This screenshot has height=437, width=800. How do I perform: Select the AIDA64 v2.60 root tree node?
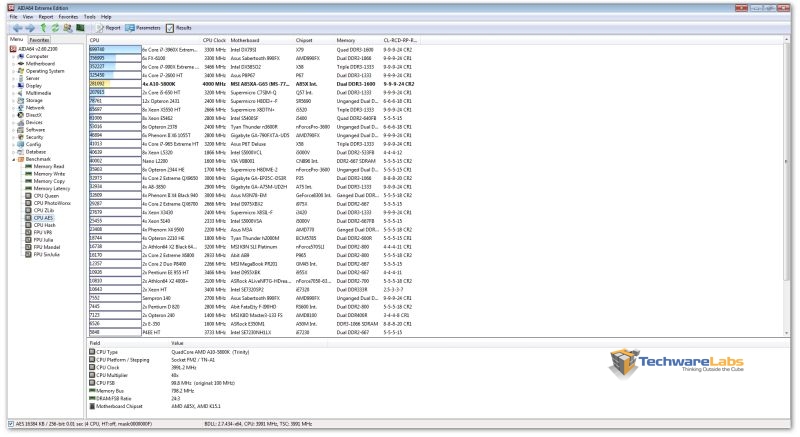[34, 49]
